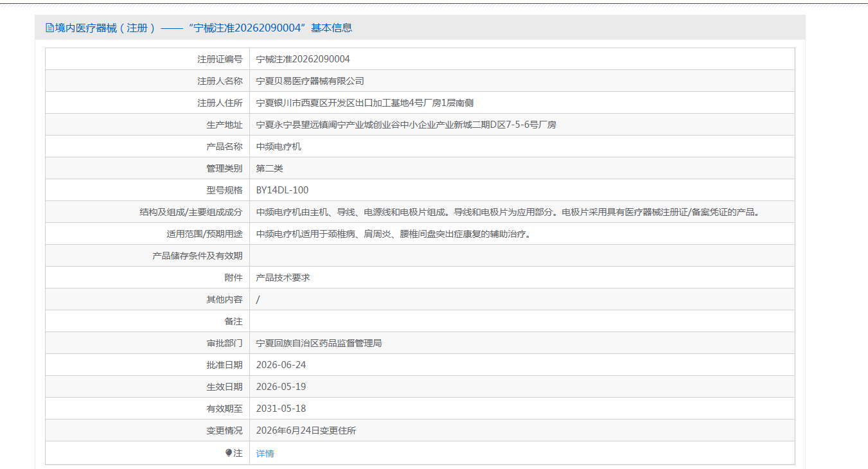The width and height of the screenshot is (868, 469).
Task: Click the 批准日期 row label
Action: 224,365
